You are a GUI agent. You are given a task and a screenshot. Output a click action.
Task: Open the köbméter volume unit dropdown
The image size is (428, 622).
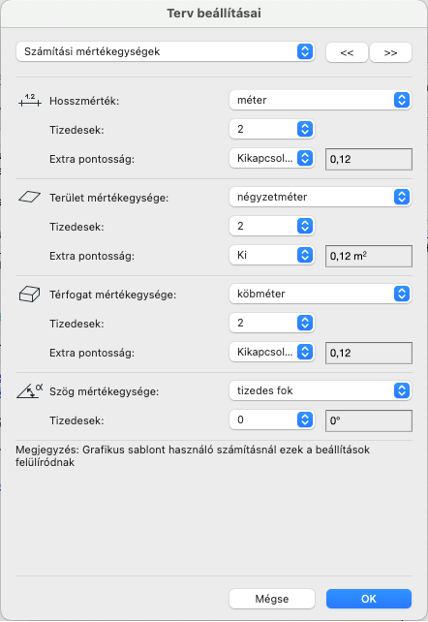(x=320, y=294)
